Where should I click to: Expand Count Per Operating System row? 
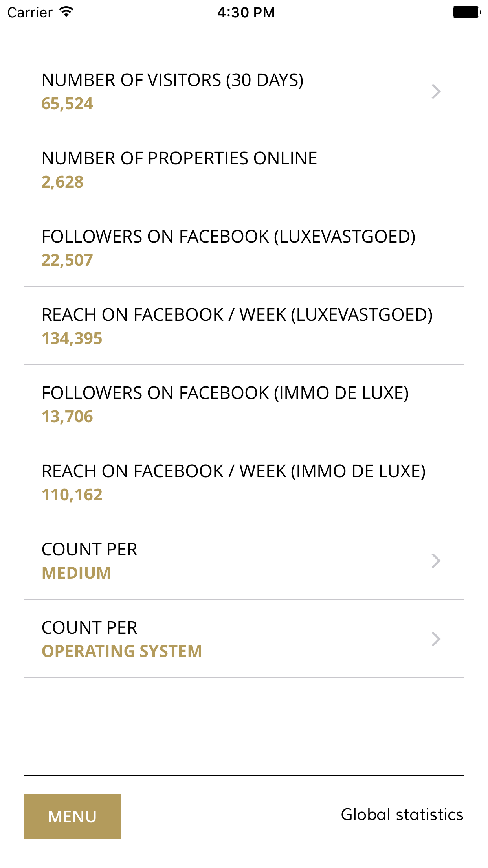tap(244, 639)
